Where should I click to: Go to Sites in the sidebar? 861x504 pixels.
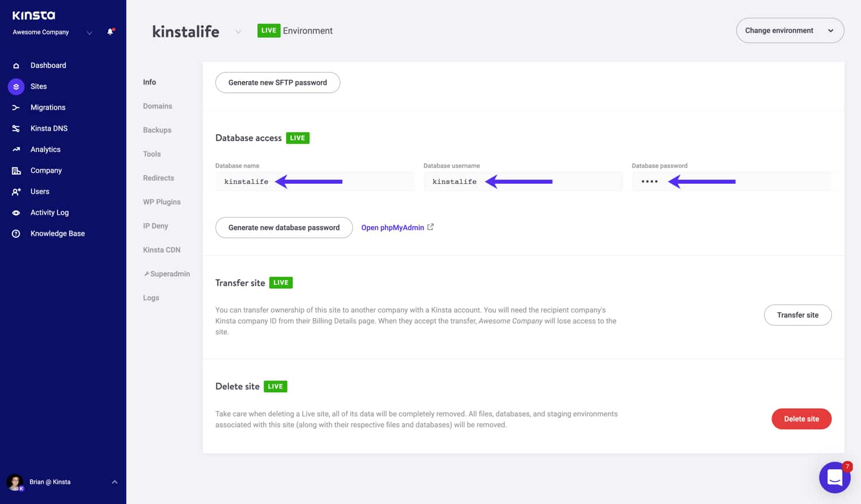[x=38, y=87]
